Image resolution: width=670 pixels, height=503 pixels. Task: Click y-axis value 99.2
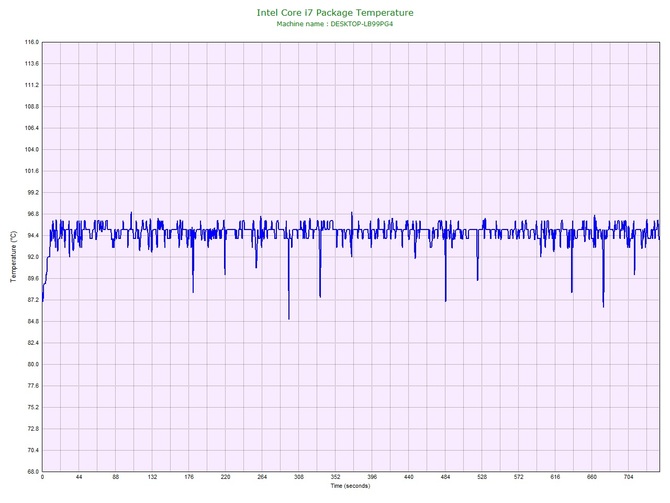click(x=33, y=193)
